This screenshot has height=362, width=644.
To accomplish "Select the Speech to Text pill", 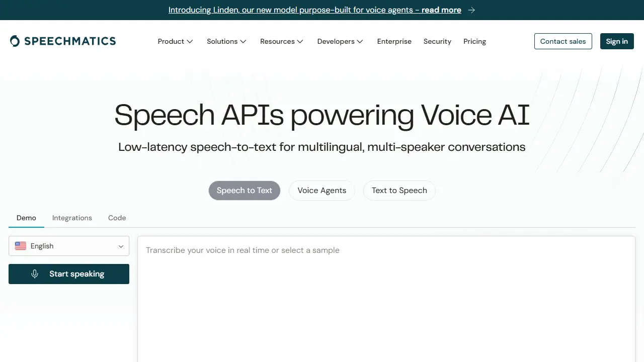I will 245,191.
